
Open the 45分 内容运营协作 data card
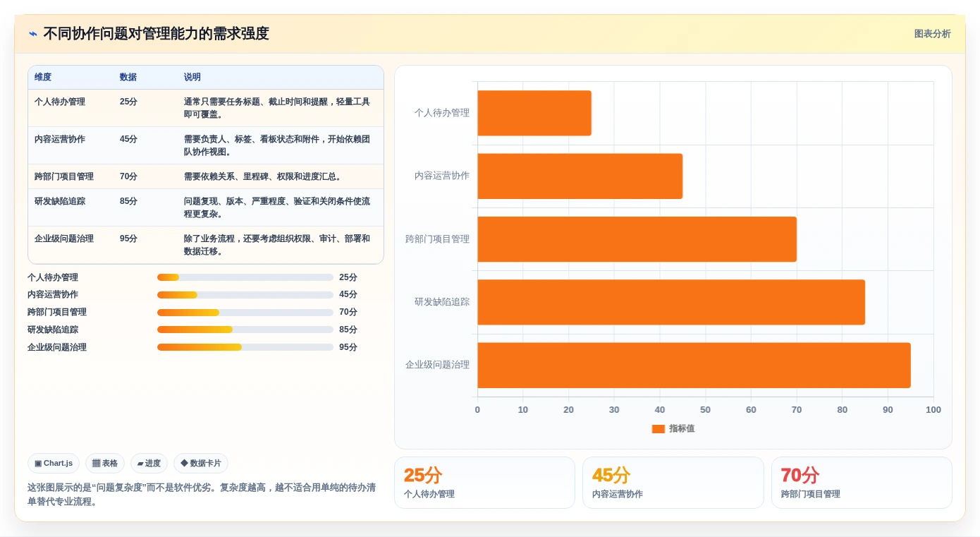tap(673, 483)
